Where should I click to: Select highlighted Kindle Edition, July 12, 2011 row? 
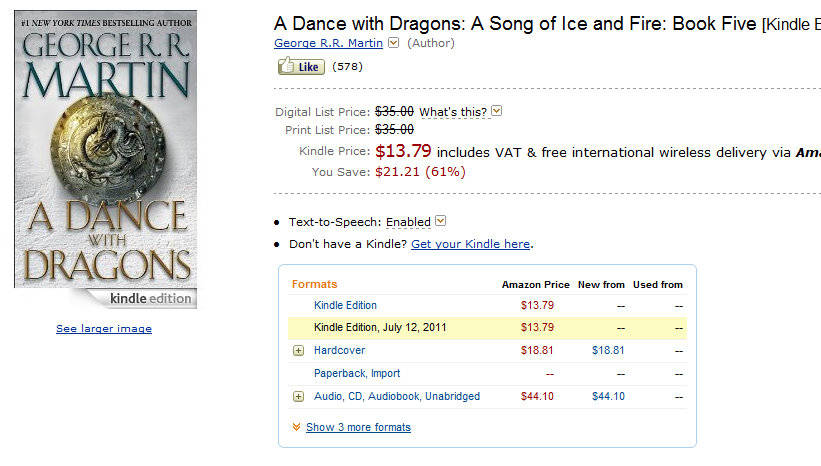(x=487, y=328)
